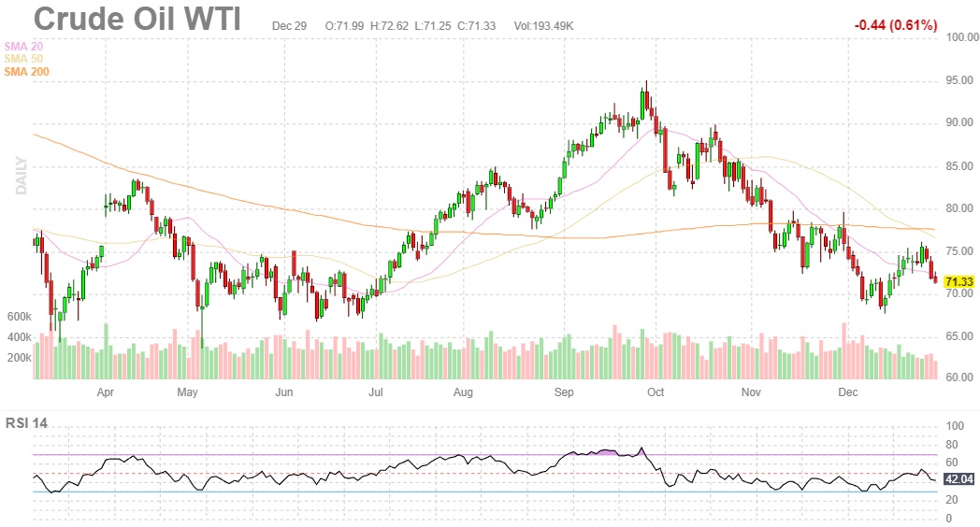This screenshot has width=980, height=527.
Task: Click the 42.04 RSI value tag
Action: click(x=958, y=479)
